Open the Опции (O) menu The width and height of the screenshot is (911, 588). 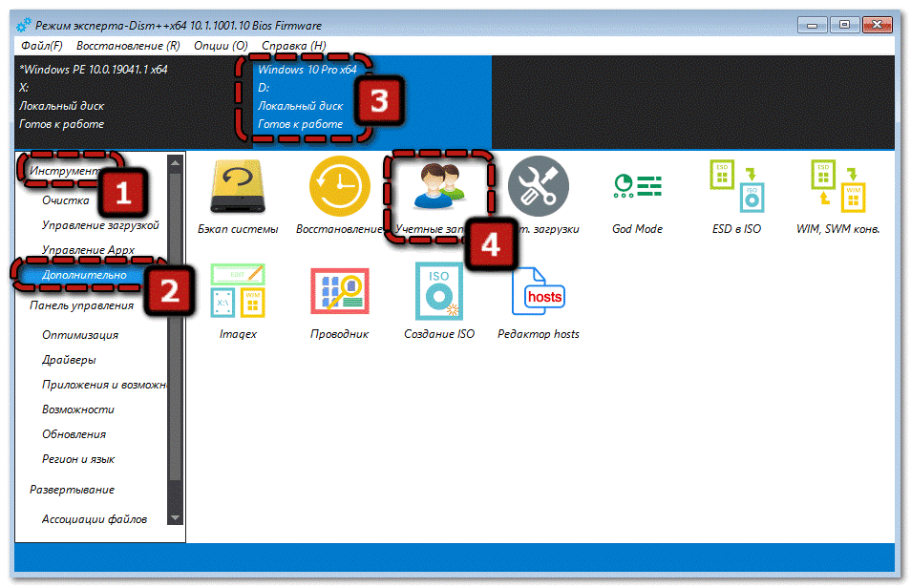click(x=221, y=45)
